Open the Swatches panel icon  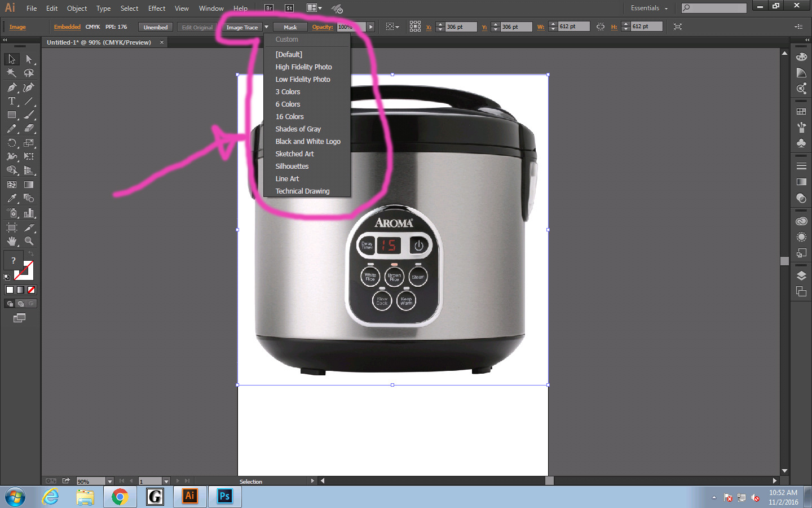(801, 112)
